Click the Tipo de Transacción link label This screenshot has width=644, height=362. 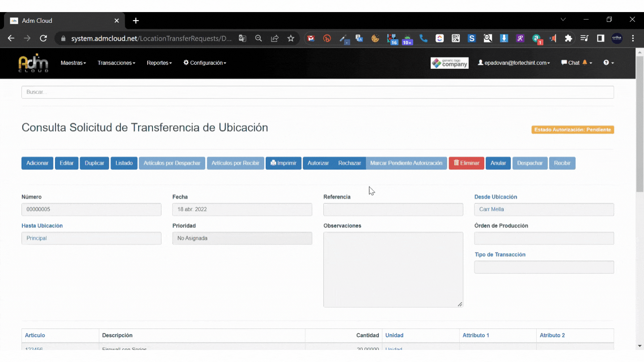tap(500, 254)
